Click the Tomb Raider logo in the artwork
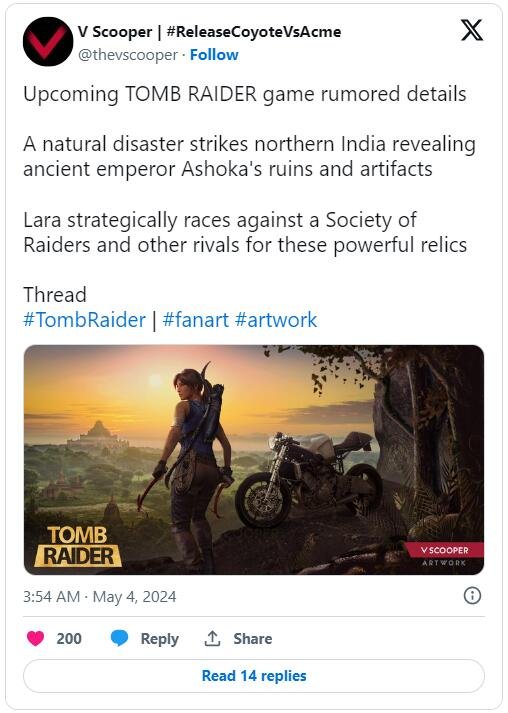Screen dimensions: 508x713 pyautogui.click(x=78, y=546)
